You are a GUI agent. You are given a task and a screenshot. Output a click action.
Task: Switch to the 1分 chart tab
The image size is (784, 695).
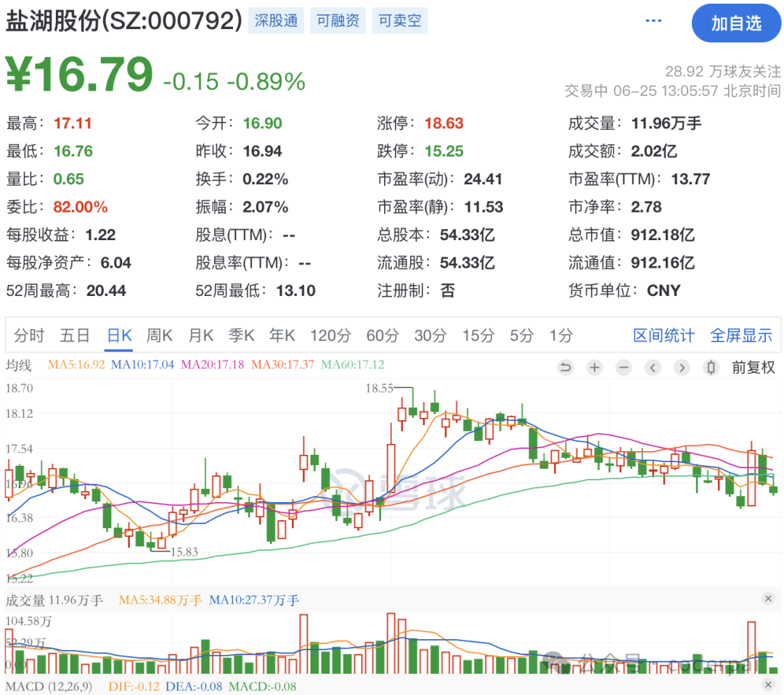click(x=561, y=335)
